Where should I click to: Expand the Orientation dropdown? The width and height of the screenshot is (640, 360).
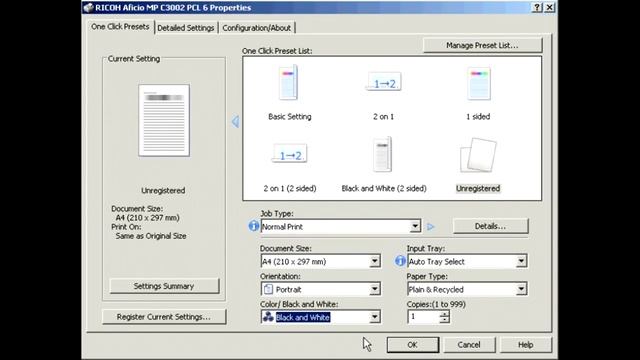pyautogui.click(x=374, y=289)
